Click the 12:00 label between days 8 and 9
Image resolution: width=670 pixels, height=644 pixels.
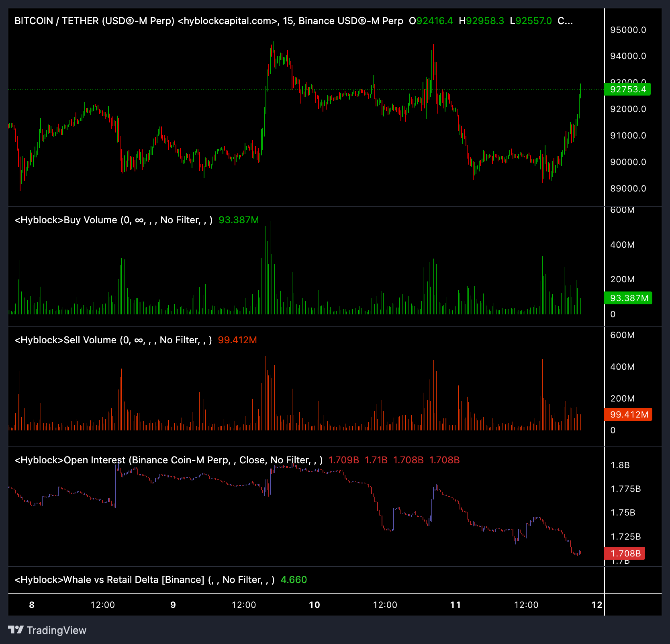(102, 605)
